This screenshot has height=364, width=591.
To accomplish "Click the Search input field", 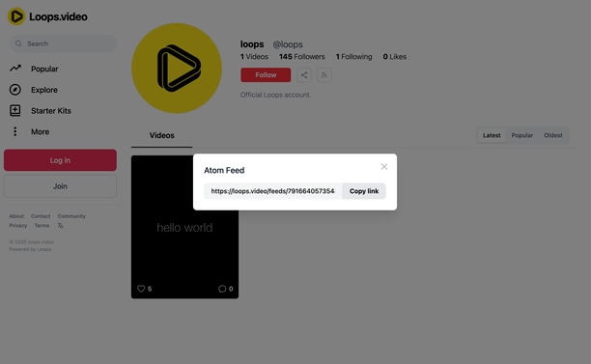I will click(x=63, y=43).
